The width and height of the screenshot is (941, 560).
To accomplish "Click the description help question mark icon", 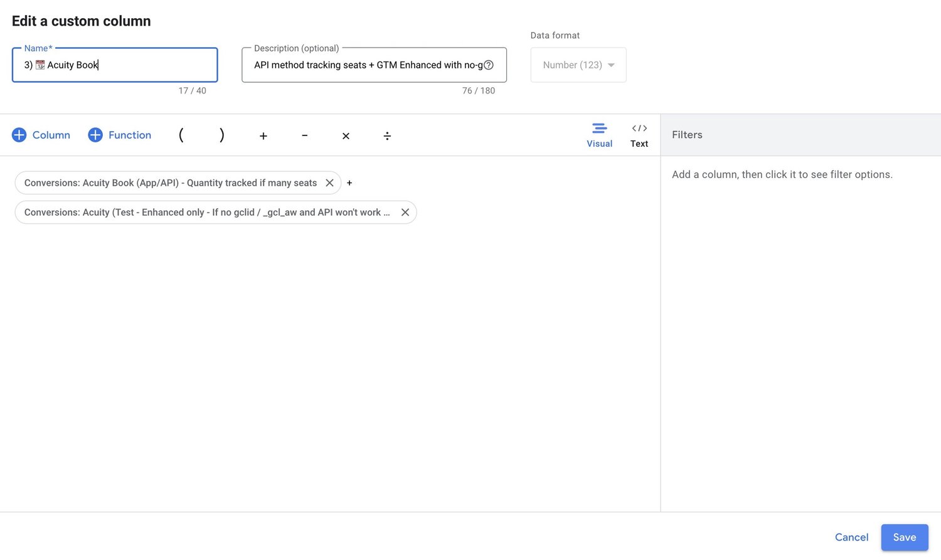I will (x=489, y=65).
